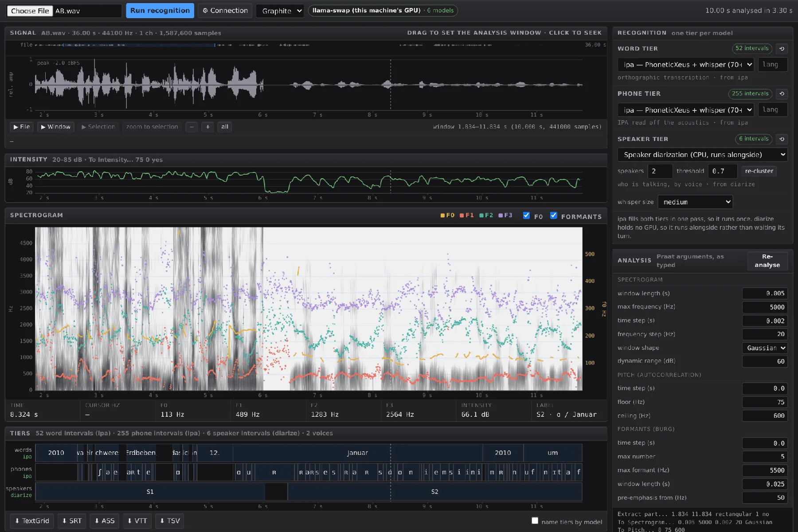Zoom in with the plus button
Screen dimensions: 798x532
207,127
